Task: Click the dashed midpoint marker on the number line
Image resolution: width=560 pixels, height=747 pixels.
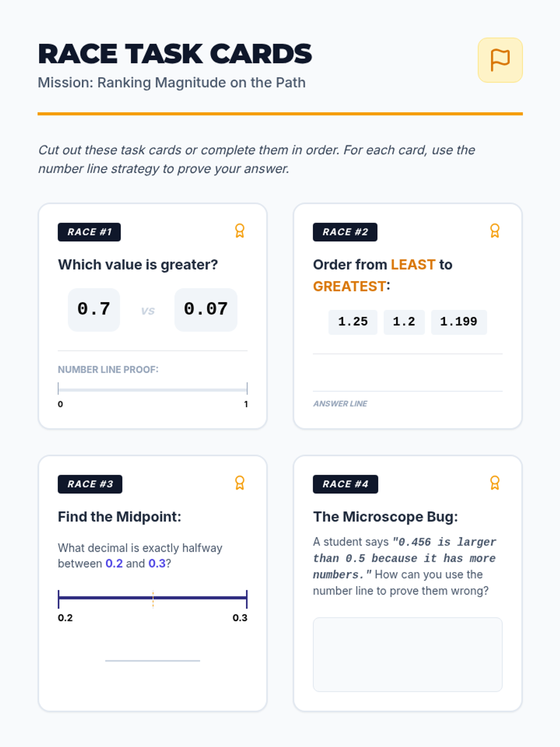Action: pyautogui.click(x=153, y=599)
